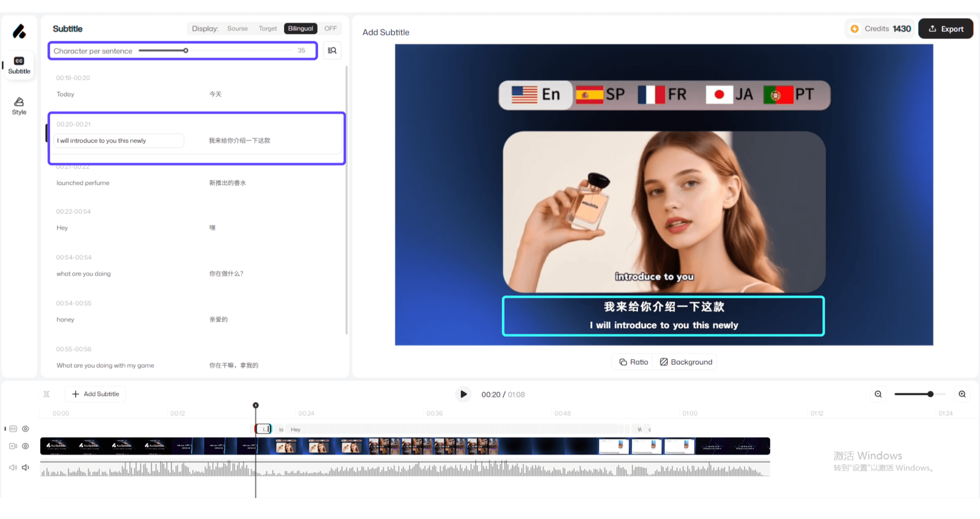The image size is (980, 519).
Task: Zoom in the timeline
Action: (962, 394)
